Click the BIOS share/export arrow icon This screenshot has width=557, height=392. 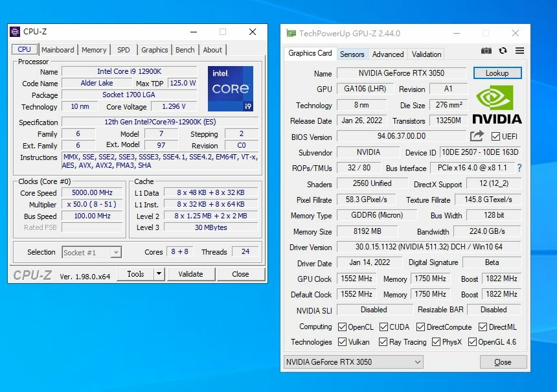[x=477, y=136]
